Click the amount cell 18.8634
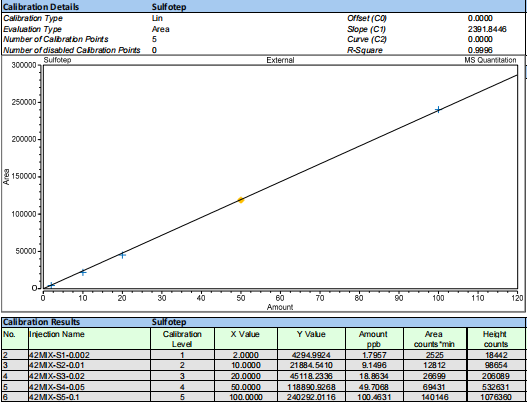Image resolution: width=528 pixels, height=403 pixels. (x=374, y=376)
